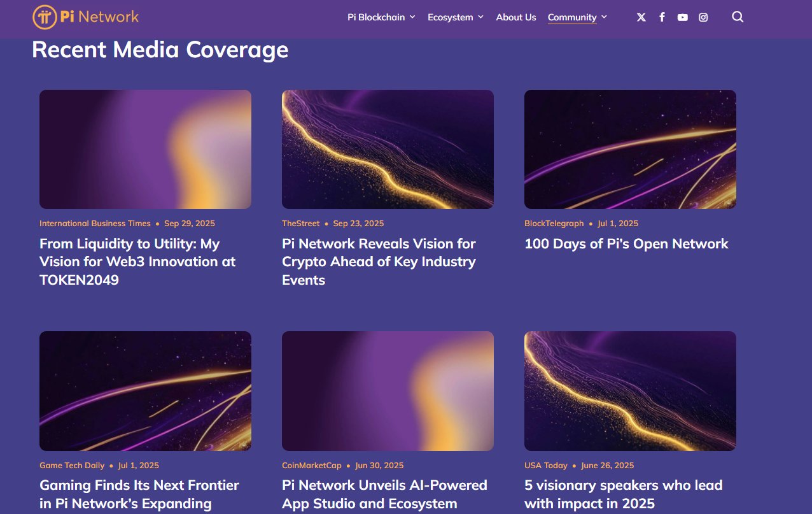812x514 pixels.
Task: Click the CoinMarketCap article thumbnail
Action: [388, 391]
